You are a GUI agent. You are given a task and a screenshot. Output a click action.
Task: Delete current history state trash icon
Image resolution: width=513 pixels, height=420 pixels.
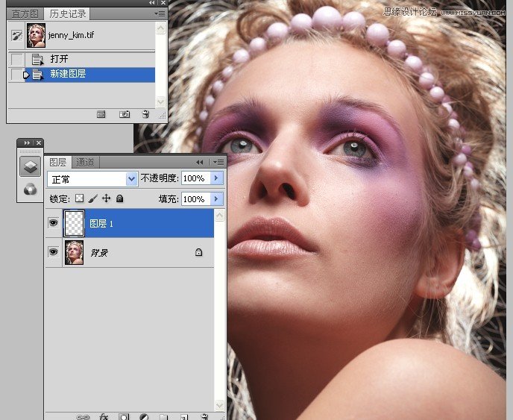(145, 114)
